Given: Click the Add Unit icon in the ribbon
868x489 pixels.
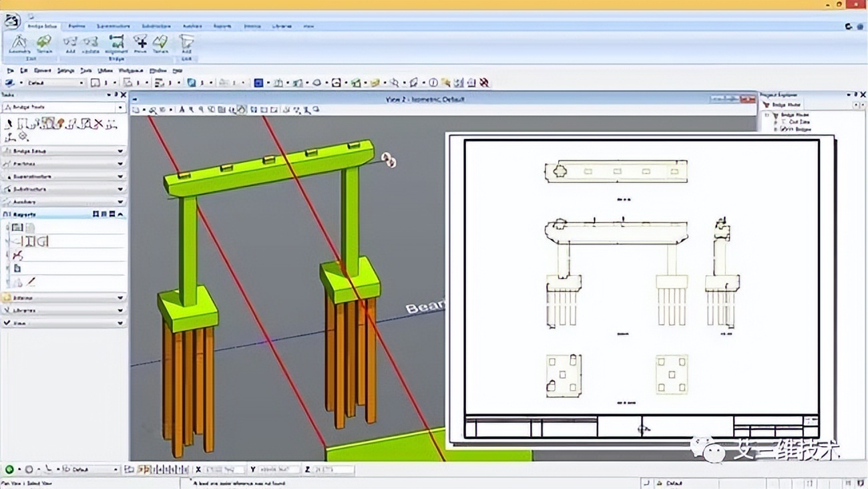Looking at the screenshot, I should click(x=186, y=45).
